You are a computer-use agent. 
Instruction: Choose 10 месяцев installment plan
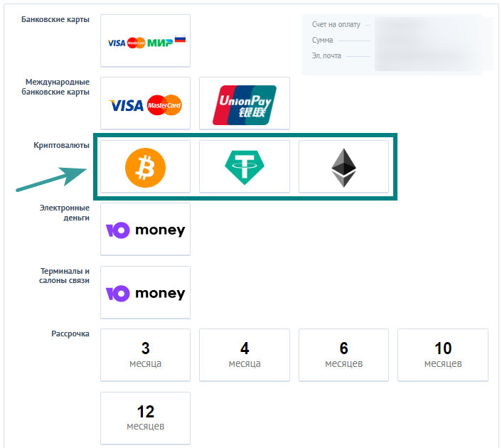click(x=443, y=355)
